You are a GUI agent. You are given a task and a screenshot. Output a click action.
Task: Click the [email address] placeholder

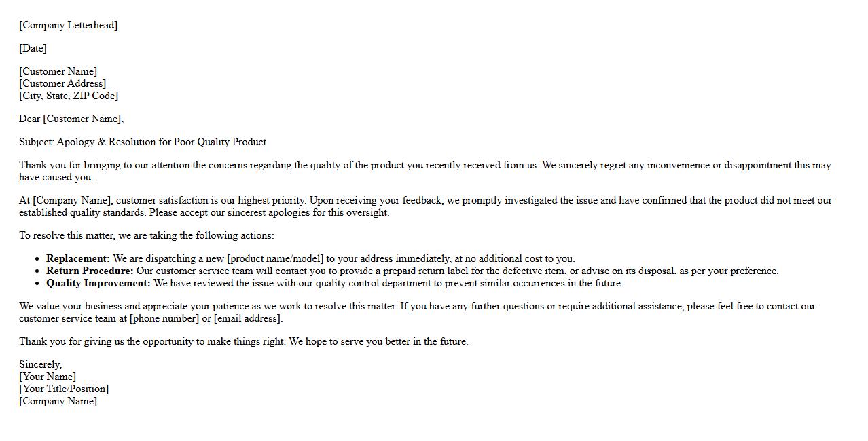(248, 318)
